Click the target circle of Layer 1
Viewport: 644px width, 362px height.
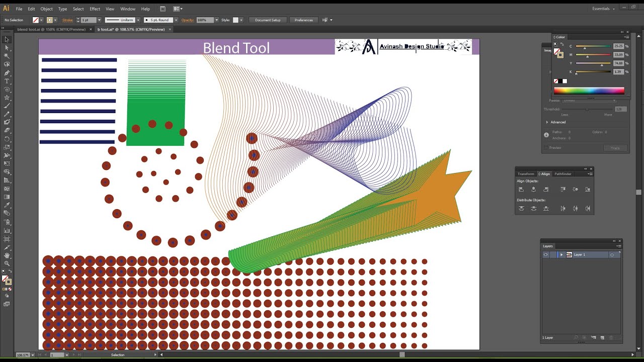[x=612, y=254]
